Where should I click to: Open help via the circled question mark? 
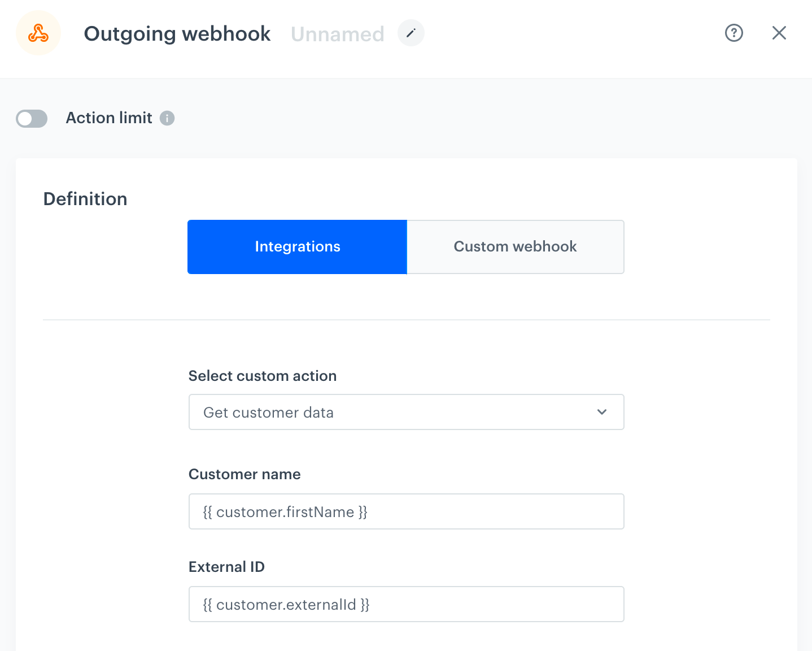[x=734, y=33]
